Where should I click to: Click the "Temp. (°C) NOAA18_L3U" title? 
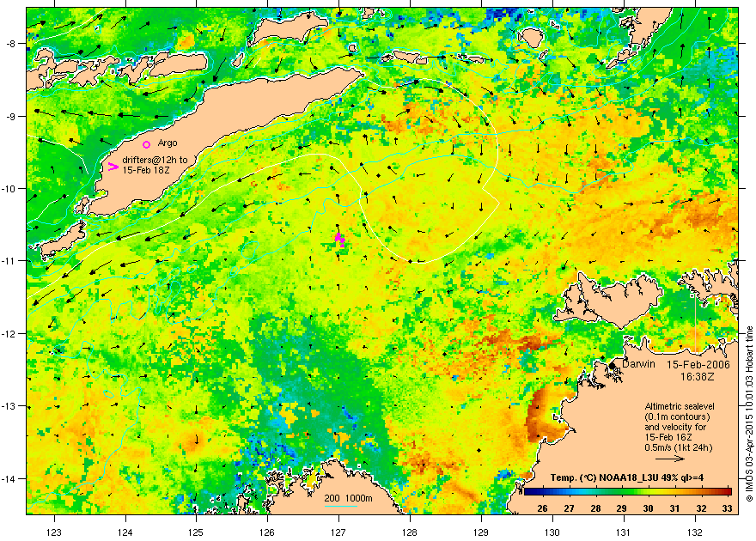click(607, 478)
